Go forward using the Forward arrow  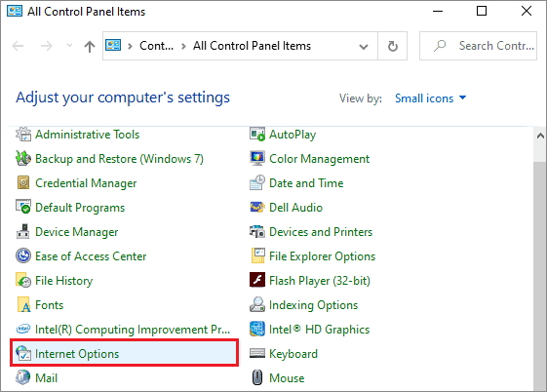(x=46, y=46)
